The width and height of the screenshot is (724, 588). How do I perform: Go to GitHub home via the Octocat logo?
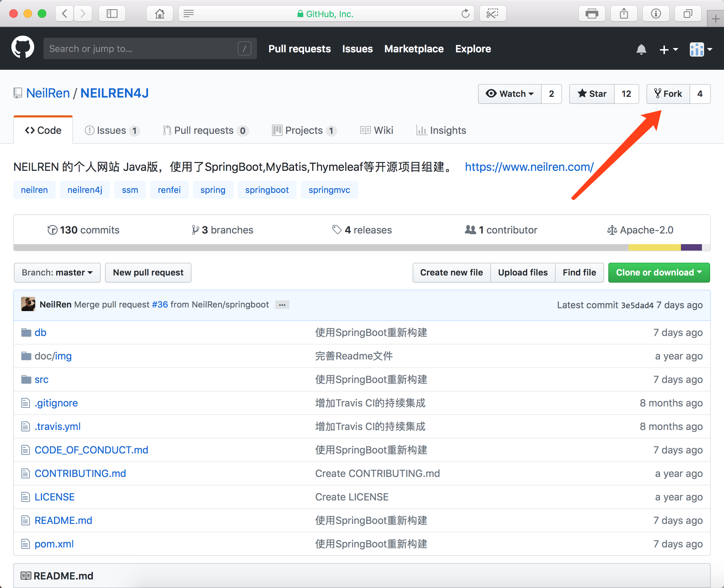23,48
